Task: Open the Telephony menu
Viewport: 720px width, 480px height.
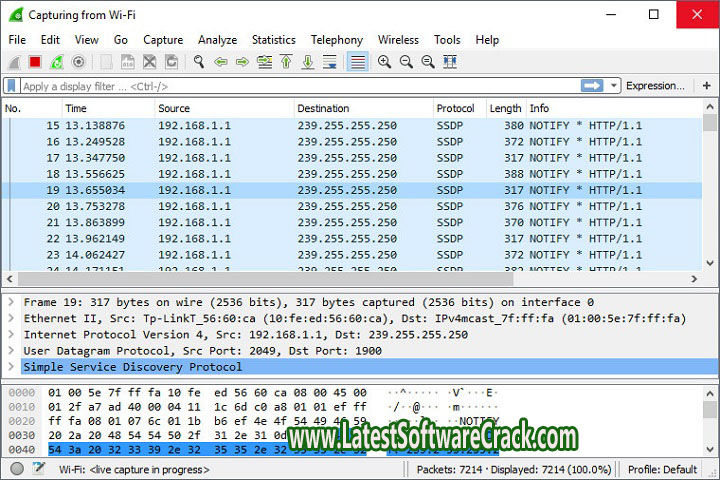Action: 337,40
